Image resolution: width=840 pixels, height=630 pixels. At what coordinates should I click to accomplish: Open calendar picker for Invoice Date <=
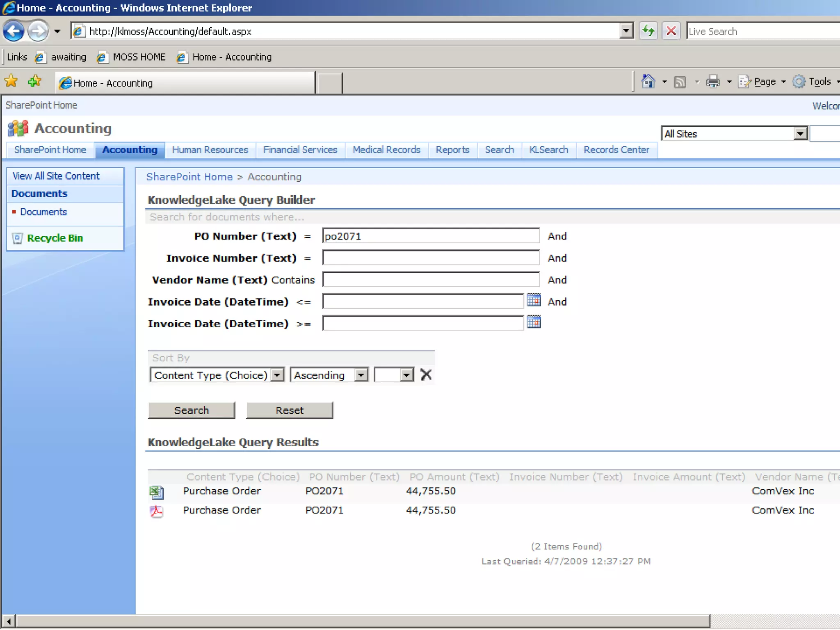(x=534, y=301)
